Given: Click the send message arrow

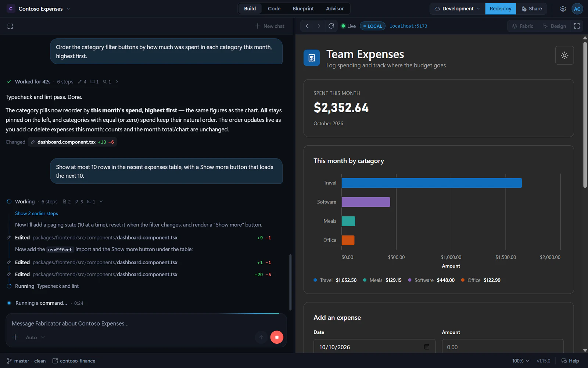Looking at the screenshot, I should pos(261,337).
